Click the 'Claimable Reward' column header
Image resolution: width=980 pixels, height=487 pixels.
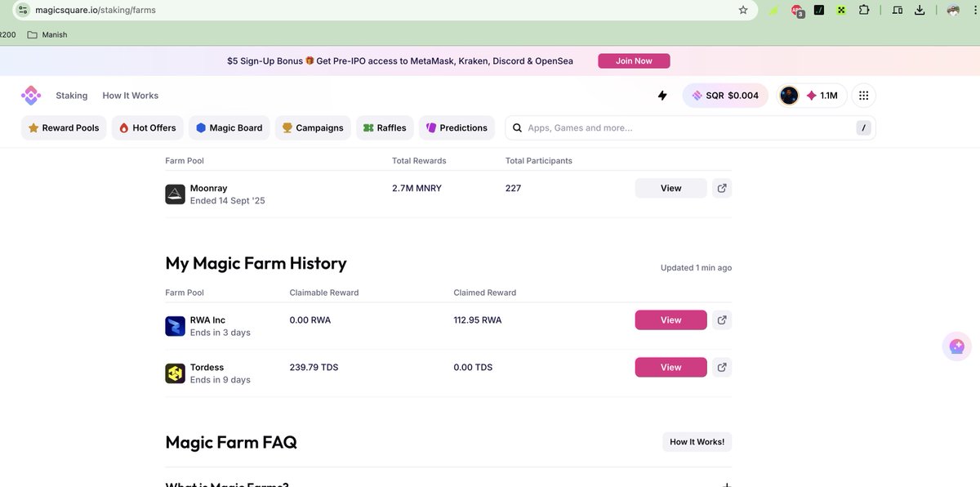[324, 293]
